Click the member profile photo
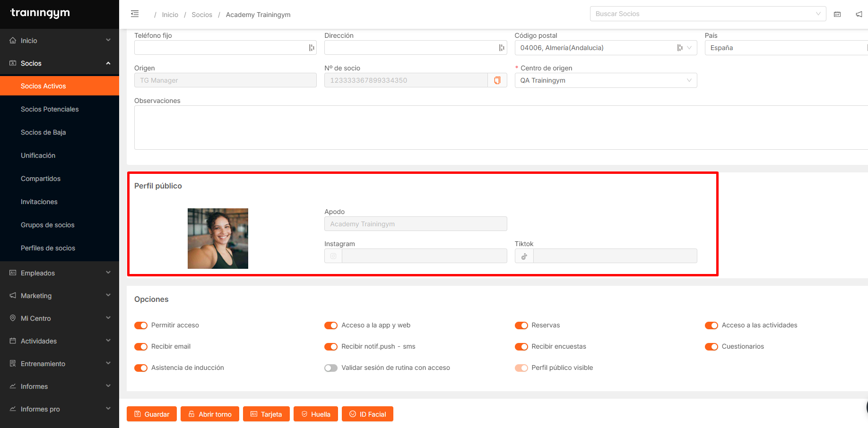Screen dimensions: 868x428 218,239
